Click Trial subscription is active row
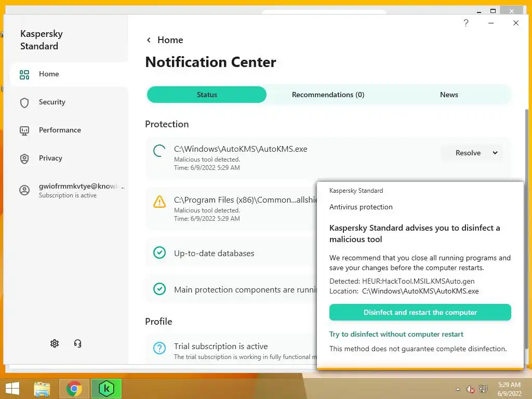 231,349
